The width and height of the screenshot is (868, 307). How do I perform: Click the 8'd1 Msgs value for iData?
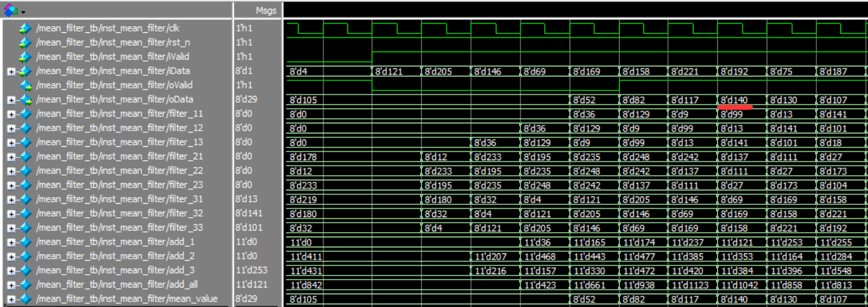click(x=243, y=70)
